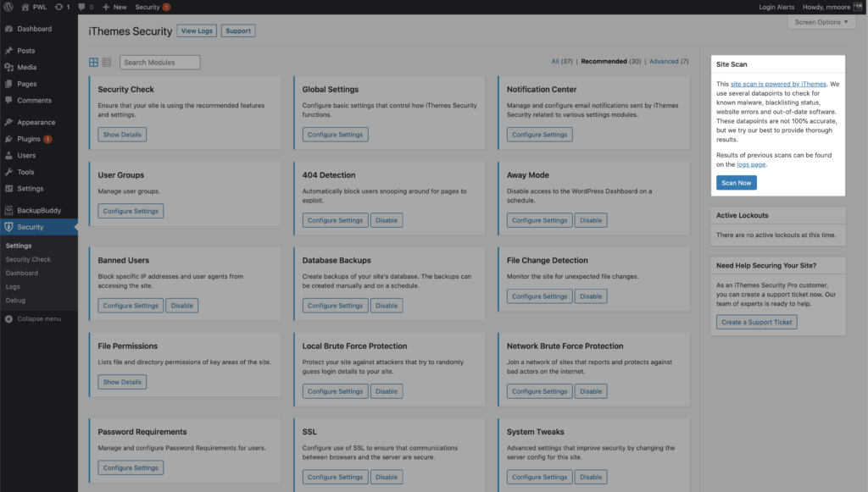Disable the Database Backups module

point(387,305)
